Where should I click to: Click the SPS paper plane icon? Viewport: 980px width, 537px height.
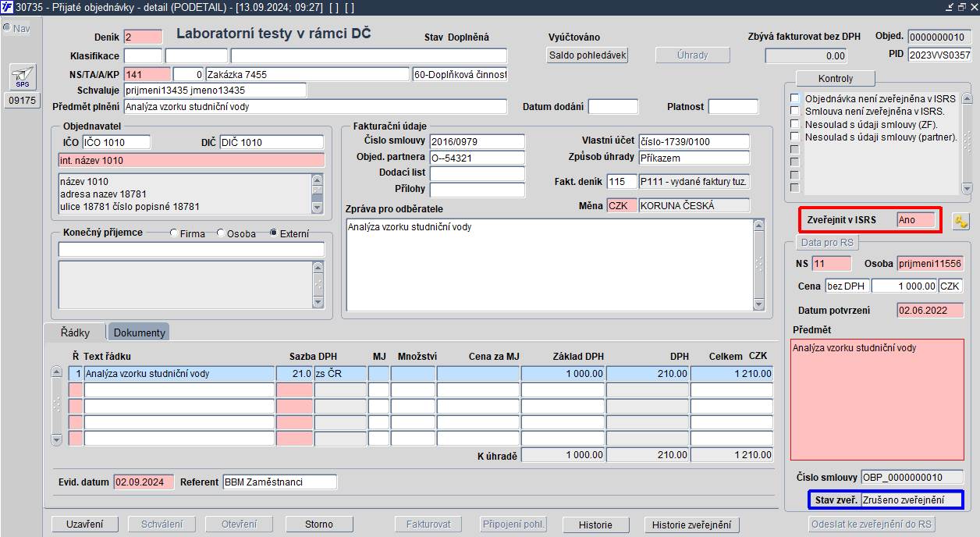point(23,77)
